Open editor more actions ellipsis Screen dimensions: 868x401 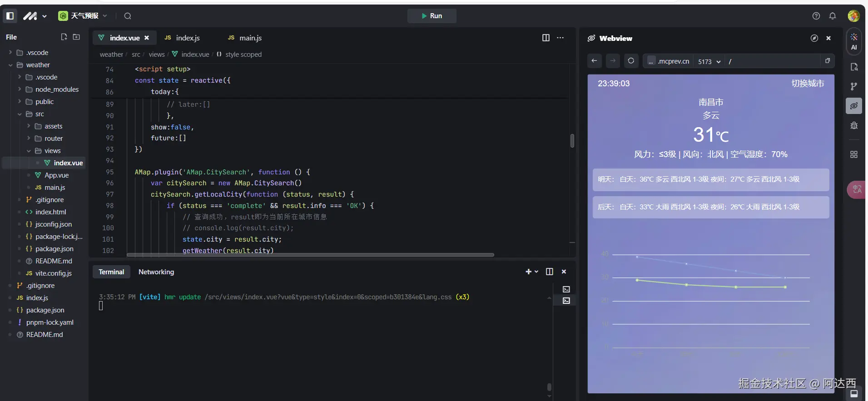coord(560,38)
